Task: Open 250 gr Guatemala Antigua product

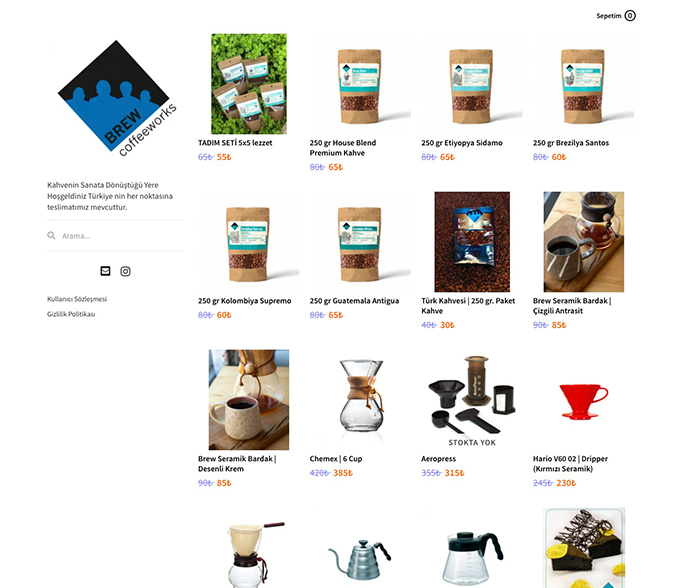Action: [354, 301]
